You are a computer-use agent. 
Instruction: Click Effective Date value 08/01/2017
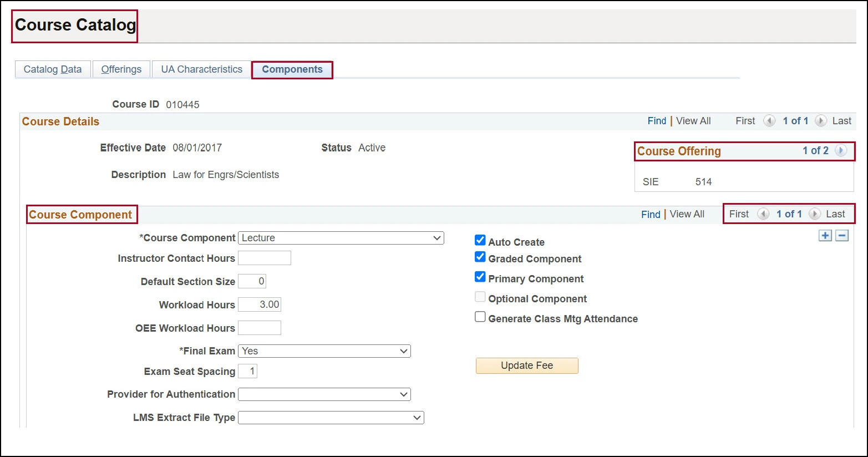(x=197, y=148)
